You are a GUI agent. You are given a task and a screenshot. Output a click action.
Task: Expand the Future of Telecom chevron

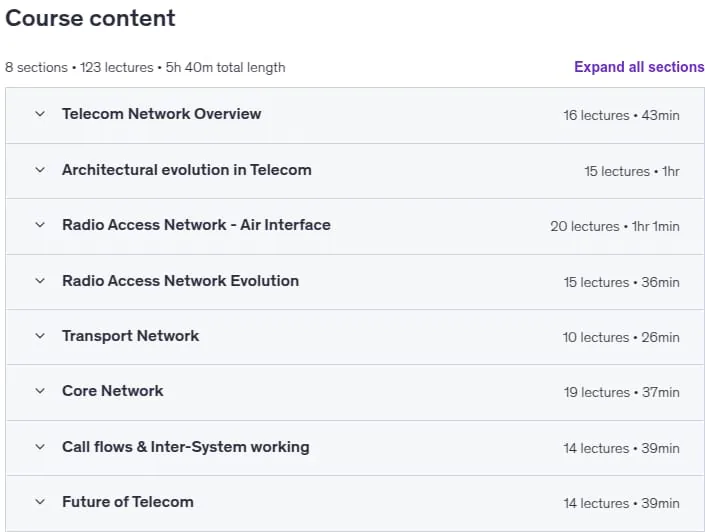40,502
